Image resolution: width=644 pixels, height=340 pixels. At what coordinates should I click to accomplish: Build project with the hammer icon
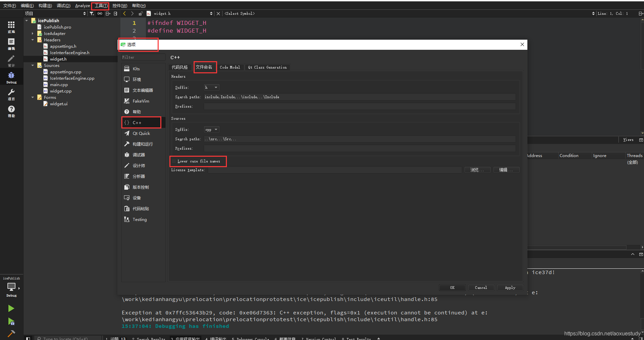coord(11,333)
